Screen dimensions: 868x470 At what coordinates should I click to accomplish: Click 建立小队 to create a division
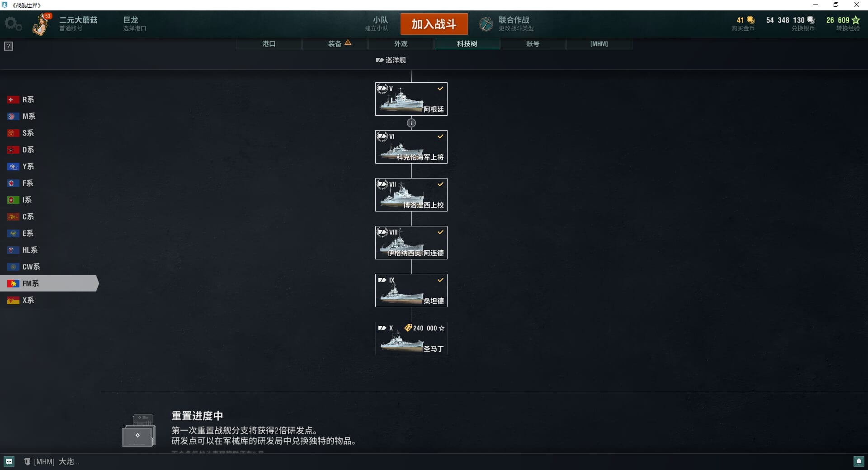pos(377,24)
